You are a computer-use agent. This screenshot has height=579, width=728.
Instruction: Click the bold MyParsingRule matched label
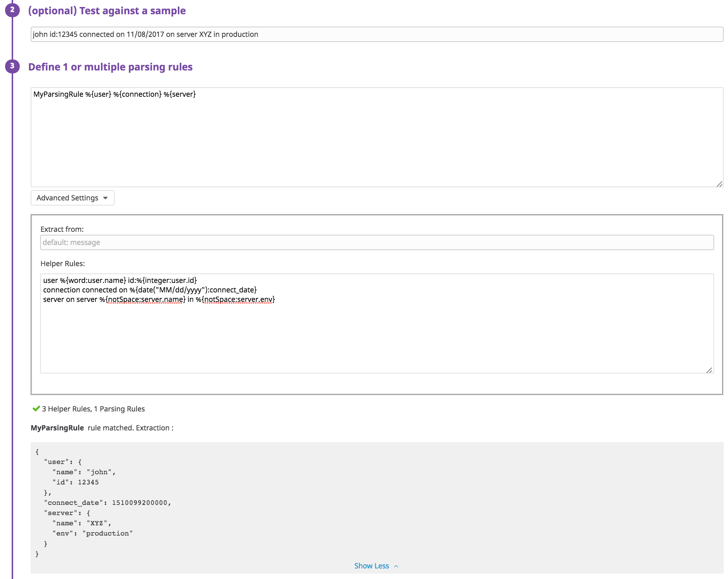click(57, 428)
